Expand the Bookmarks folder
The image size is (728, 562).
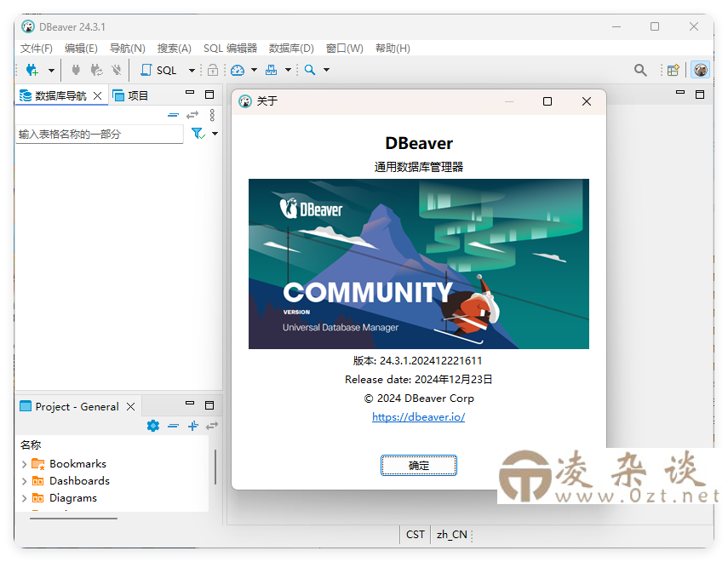click(24, 464)
